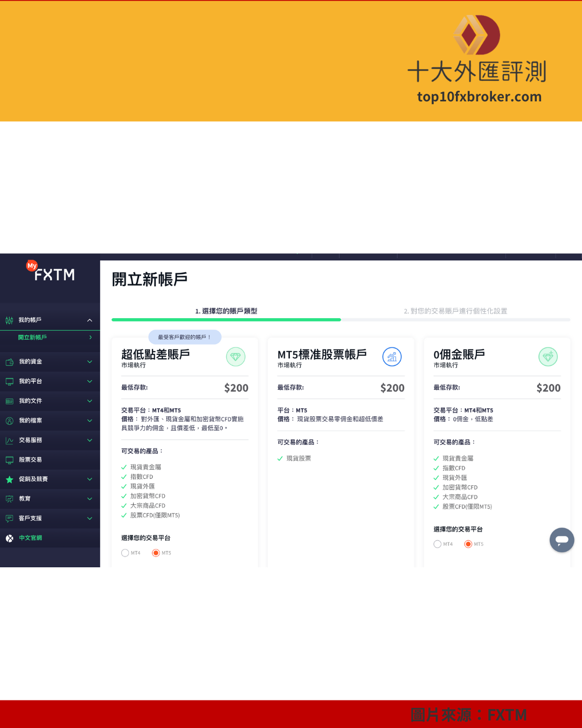
Task: Select MT4 radio on 超低點差賬戶 card
Action: (125, 553)
